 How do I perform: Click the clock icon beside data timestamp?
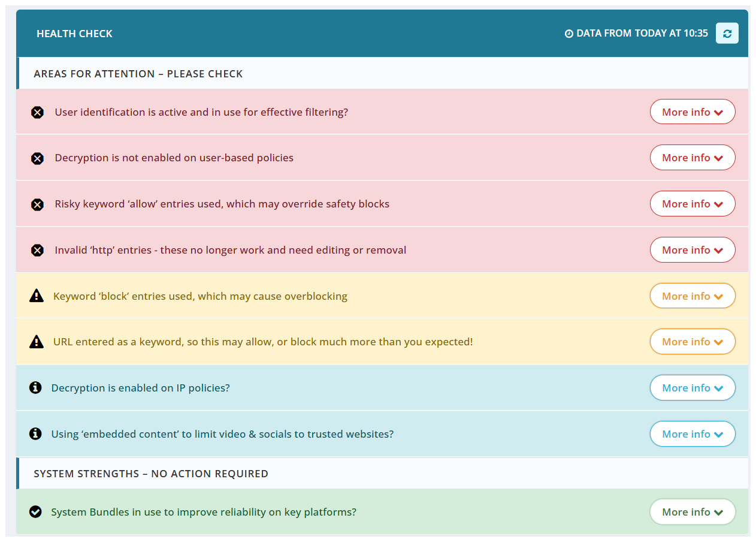[x=569, y=34]
